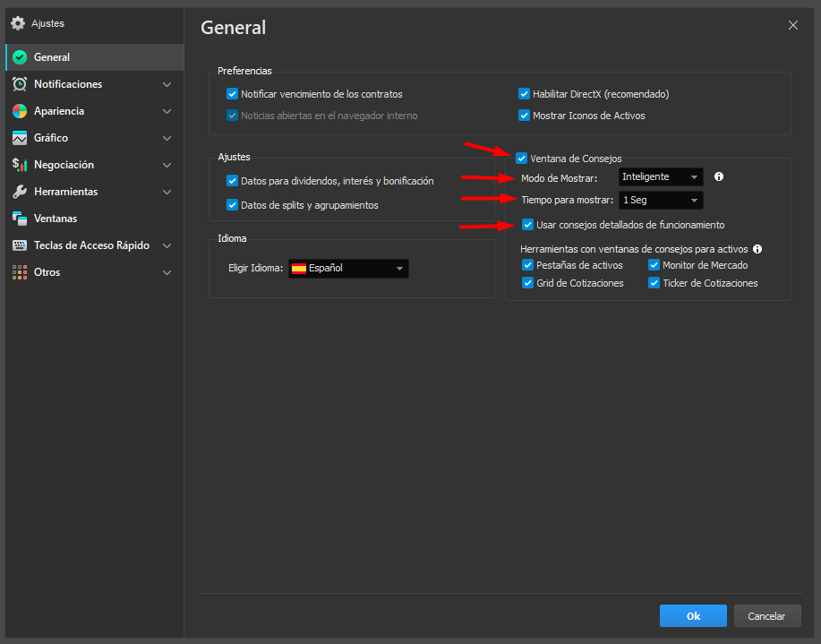
Task: Click the Teclas de Acceso Rápido keyboard icon
Action: tap(19, 245)
